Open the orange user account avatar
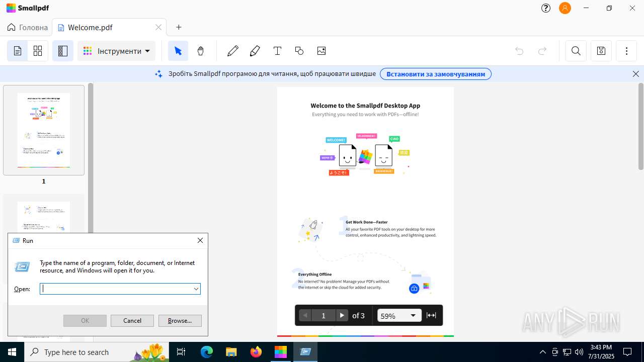Screen dimensions: 644x362 pyautogui.click(x=565, y=8)
